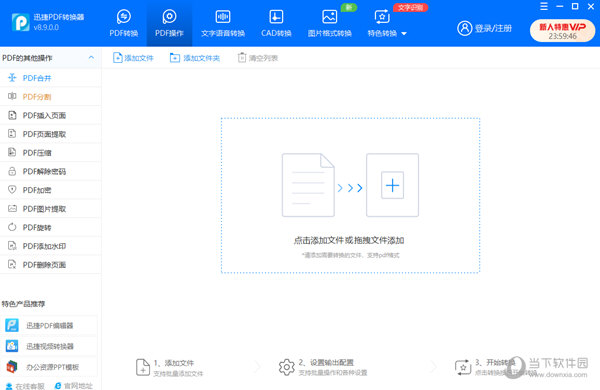Select PDF压缩 in the sidebar

tap(51, 153)
